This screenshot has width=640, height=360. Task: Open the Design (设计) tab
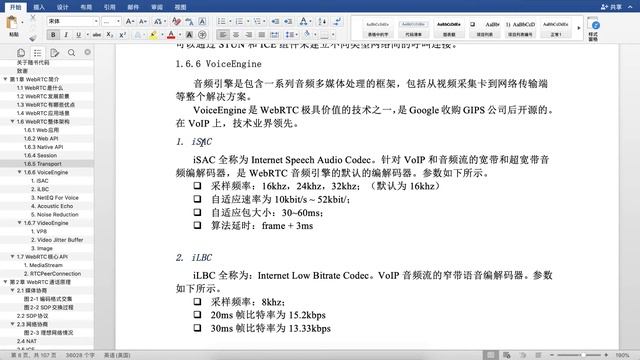(62, 7)
